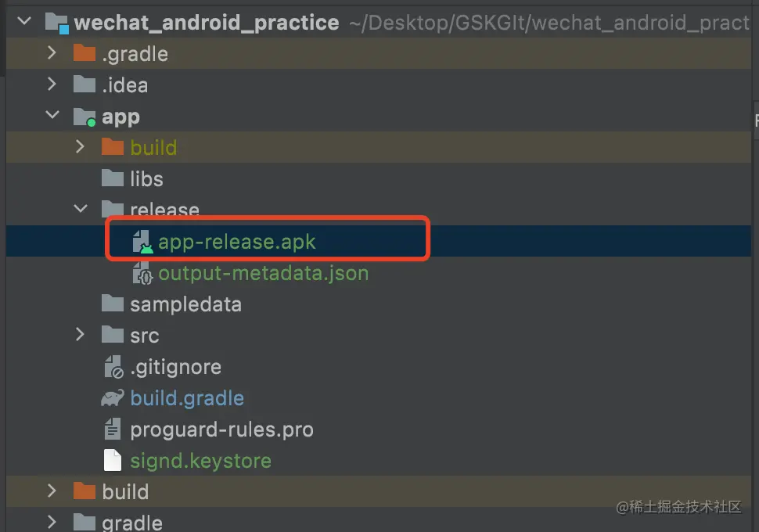Expand the root-level build folder
This screenshot has width=759, height=532.
pyautogui.click(x=52, y=491)
